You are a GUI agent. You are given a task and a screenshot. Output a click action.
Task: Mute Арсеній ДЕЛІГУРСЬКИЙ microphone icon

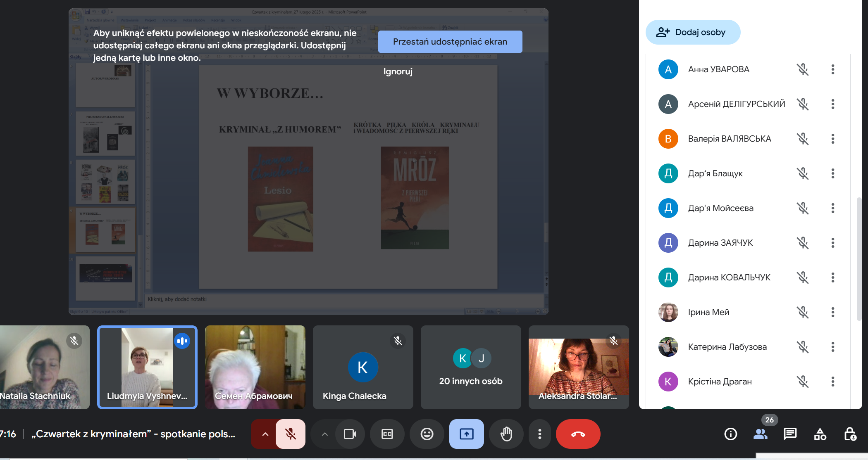[803, 104]
